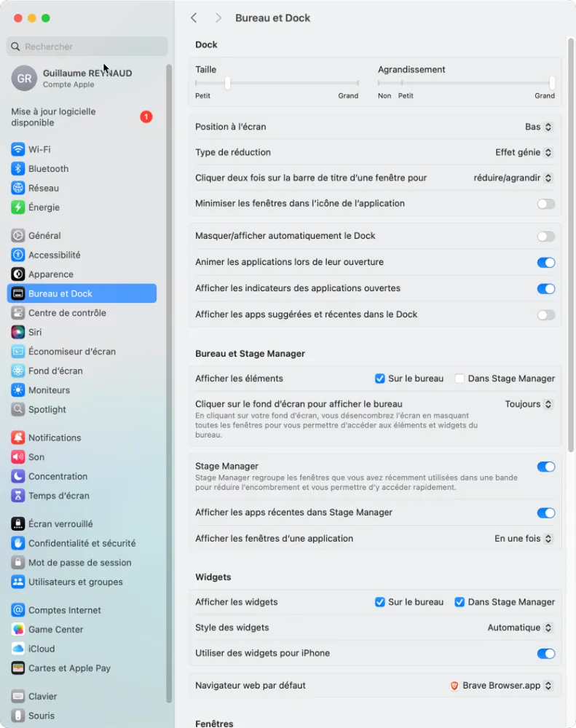The height and width of the screenshot is (728, 576).
Task: Go forward with the right chevron
Action: coord(218,18)
